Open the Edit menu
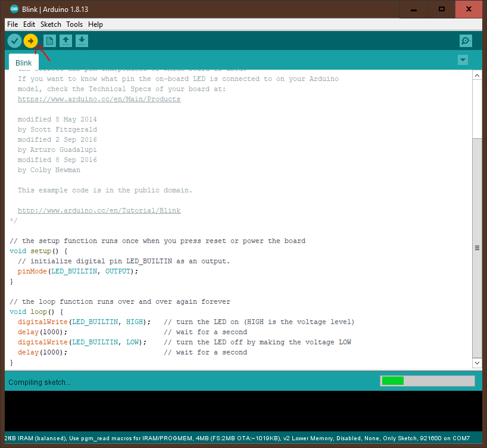The image size is (487, 448). point(29,24)
